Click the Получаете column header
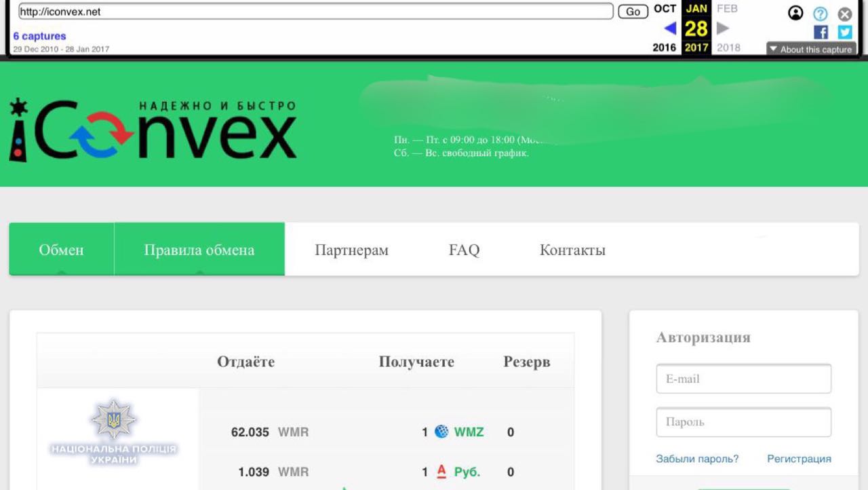This screenshot has width=868, height=490. 416,362
